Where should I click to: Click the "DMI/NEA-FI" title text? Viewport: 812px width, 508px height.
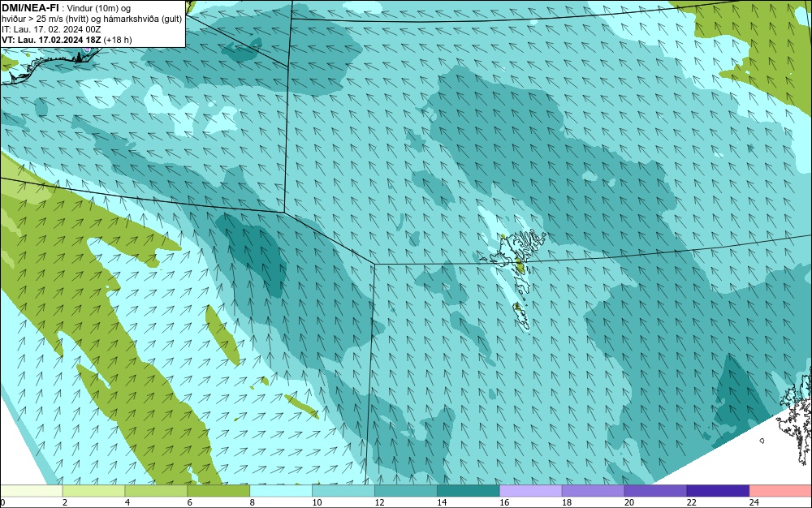click(30, 8)
